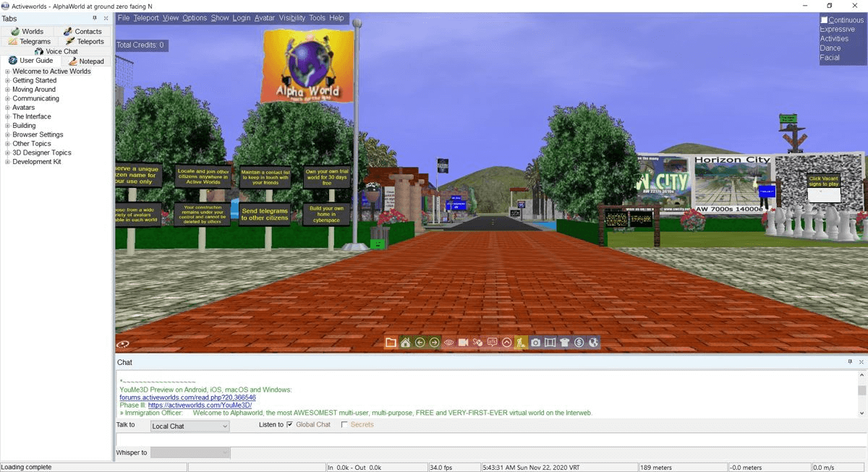Enable the Continuous gestures checkbox

click(x=825, y=20)
